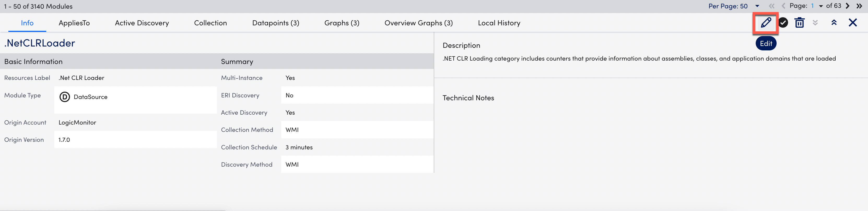Delete module with trash can icon
This screenshot has height=211, width=868.
[x=800, y=22]
